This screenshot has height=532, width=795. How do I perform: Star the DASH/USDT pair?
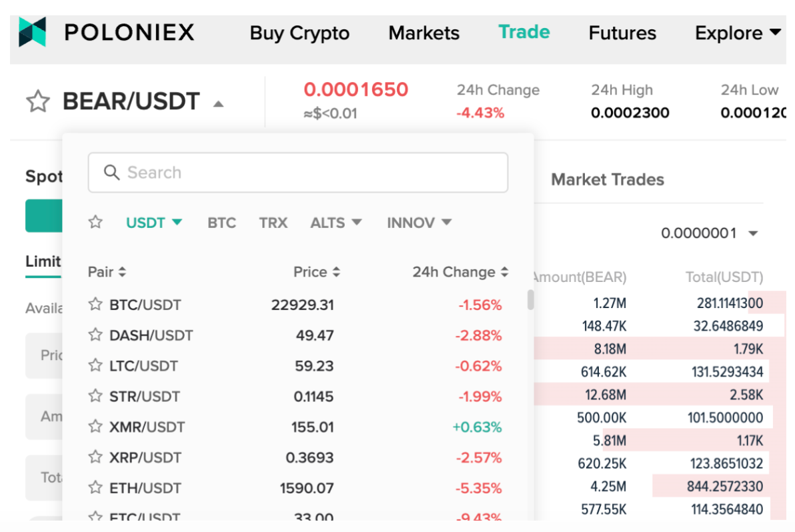coord(95,335)
